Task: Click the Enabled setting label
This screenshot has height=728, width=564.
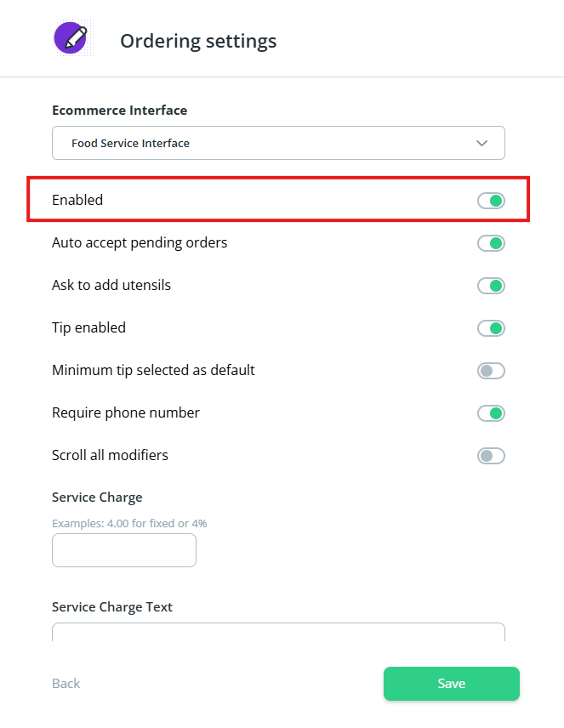Action: [x=77, y=201]
